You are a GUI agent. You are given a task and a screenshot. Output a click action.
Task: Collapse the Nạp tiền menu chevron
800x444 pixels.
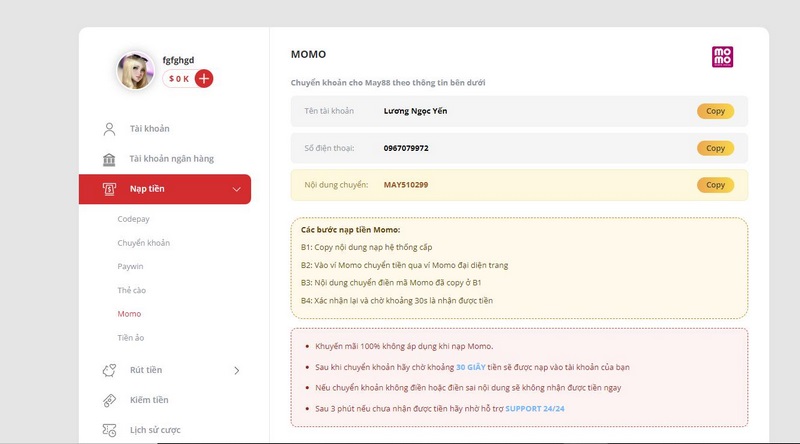pos(236,189)
